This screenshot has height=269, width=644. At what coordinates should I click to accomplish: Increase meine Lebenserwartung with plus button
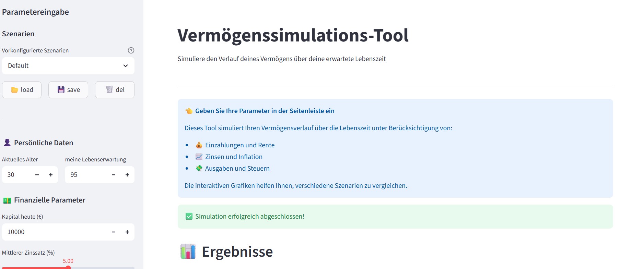(127, 175)
